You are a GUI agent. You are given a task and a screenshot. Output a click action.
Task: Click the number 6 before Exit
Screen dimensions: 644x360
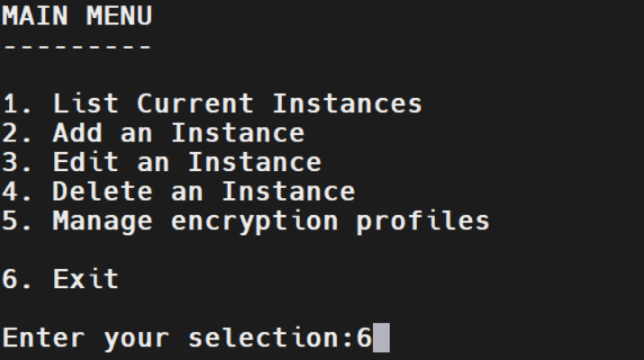(9, 280)
